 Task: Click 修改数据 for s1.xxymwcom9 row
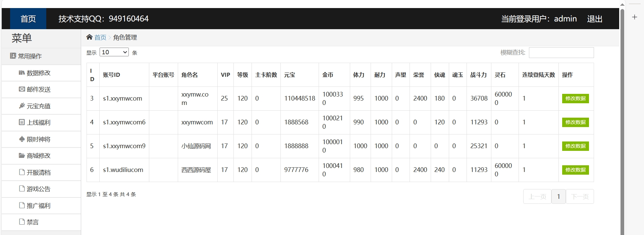pyautogui.click(x=576, y=146)
